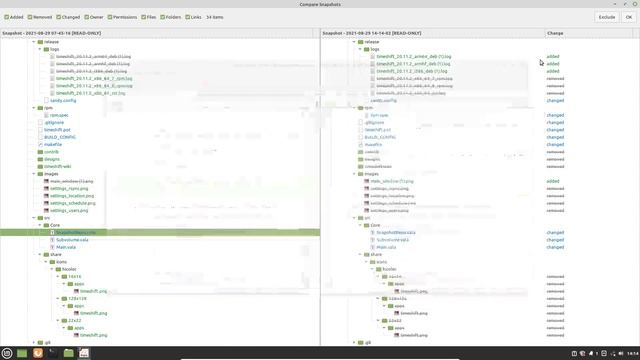640x360 pixels.
Task: Click 'removed' status beside contrib folder row
Action: click(555, 152)
